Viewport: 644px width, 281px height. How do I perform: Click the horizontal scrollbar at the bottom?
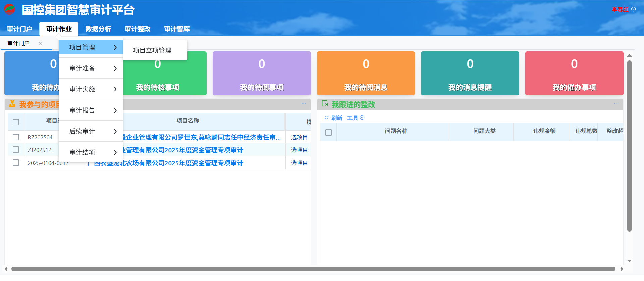click(313, 269)
